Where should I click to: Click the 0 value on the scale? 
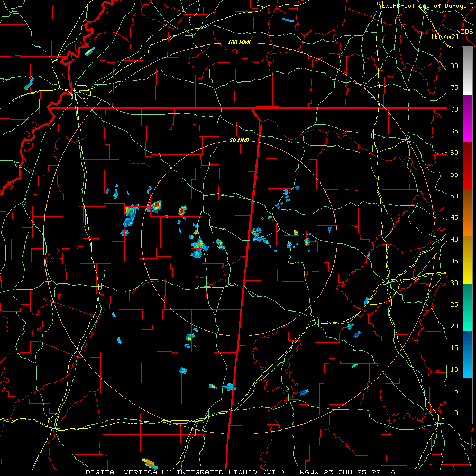click(456, 413)
